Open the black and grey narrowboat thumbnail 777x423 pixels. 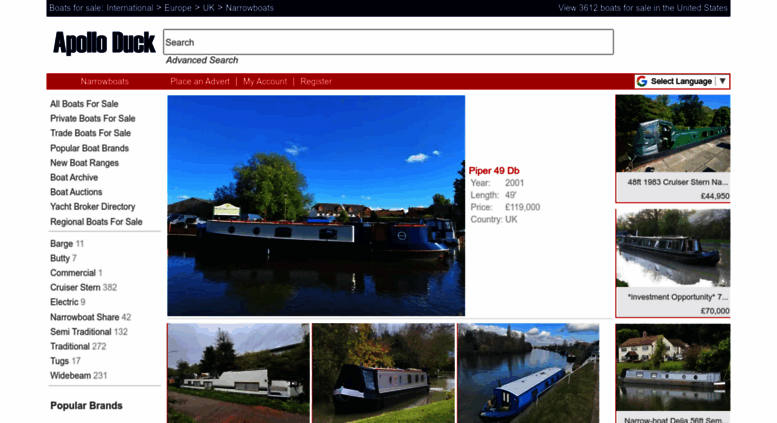(x=384, y=373)
